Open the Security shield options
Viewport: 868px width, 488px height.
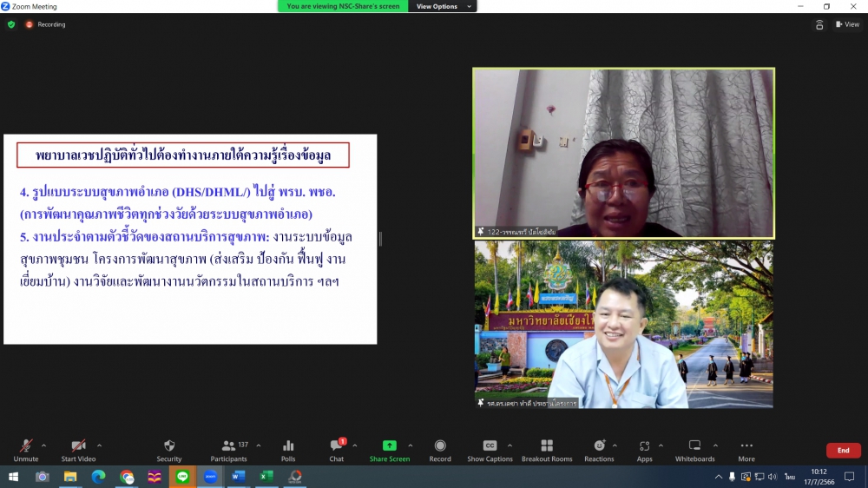[x=169, y=450]
